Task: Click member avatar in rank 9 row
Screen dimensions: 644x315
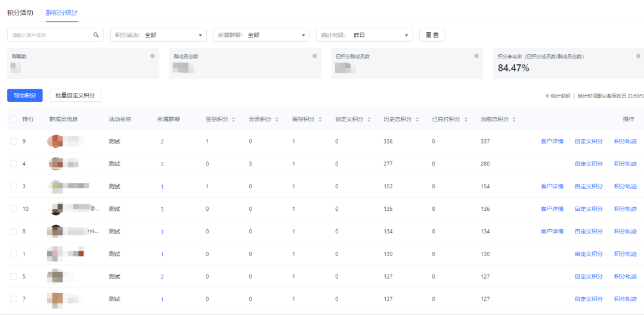Action: 55,141
